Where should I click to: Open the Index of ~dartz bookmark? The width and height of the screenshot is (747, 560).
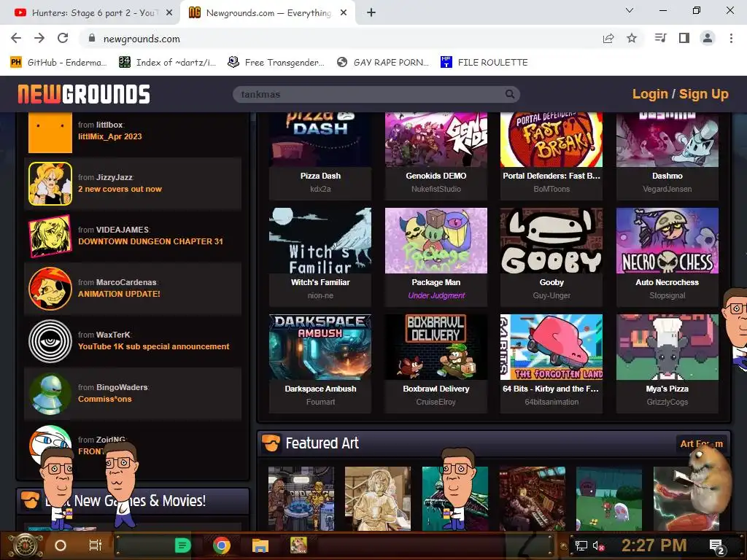[167, 63]
